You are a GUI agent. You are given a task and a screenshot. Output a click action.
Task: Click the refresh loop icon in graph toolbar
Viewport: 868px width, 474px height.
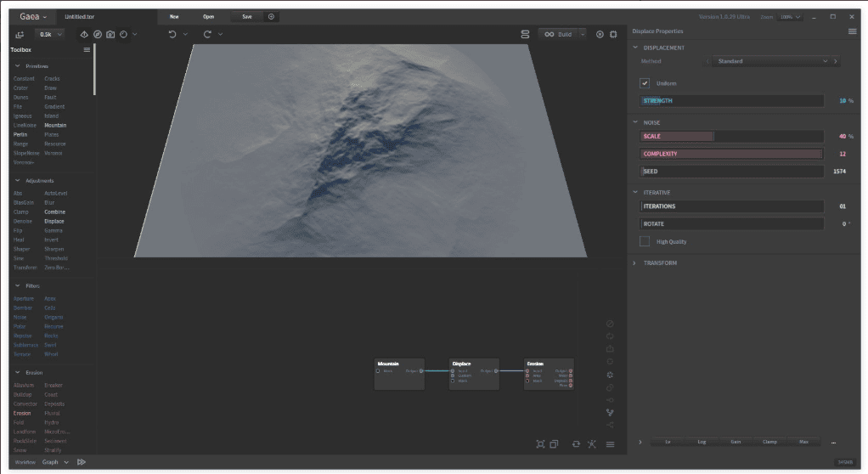[577, 444]
